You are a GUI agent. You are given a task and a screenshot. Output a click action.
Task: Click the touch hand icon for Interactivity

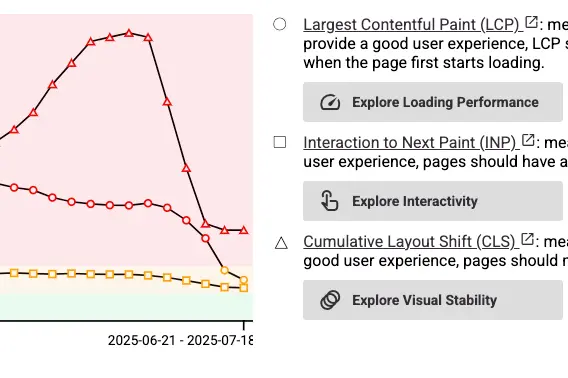(329, 201)
